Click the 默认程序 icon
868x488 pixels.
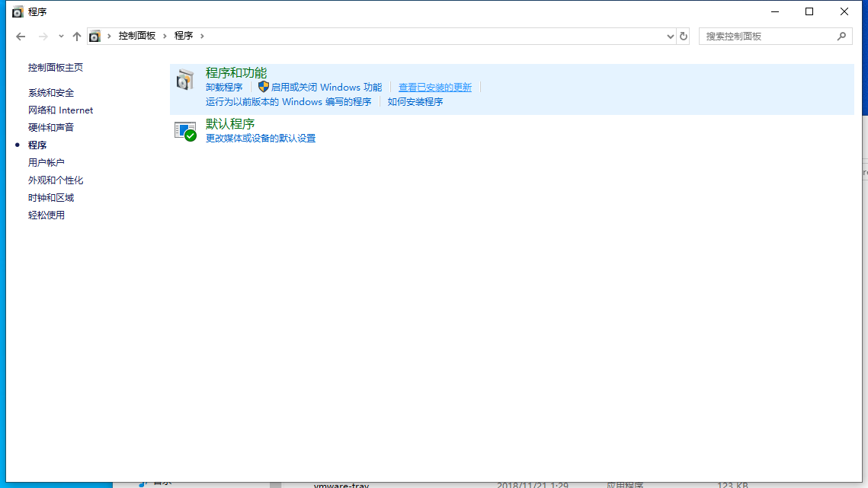(185, 131)
